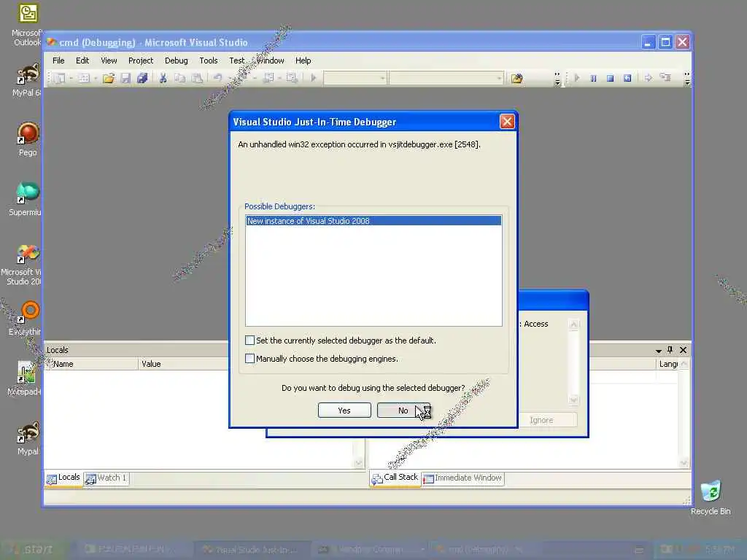The image size is (747, 560).
Task: Click the Paste clipboard icon
Action: [197, 78]
